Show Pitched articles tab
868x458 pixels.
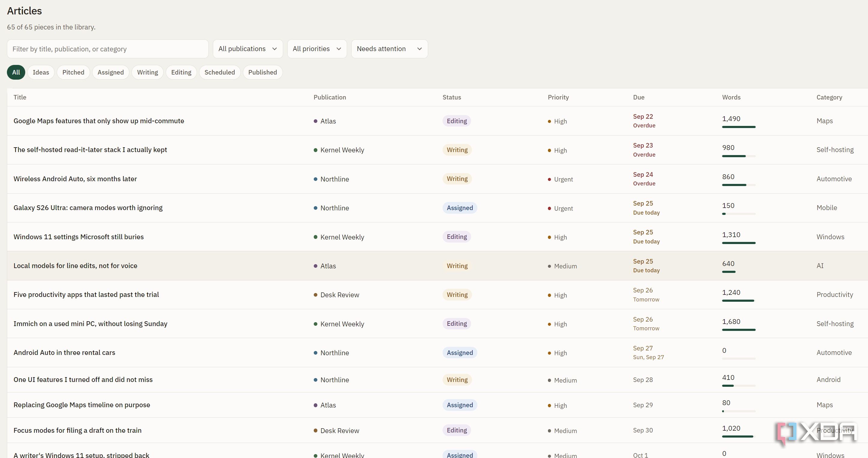coord(73,72)
